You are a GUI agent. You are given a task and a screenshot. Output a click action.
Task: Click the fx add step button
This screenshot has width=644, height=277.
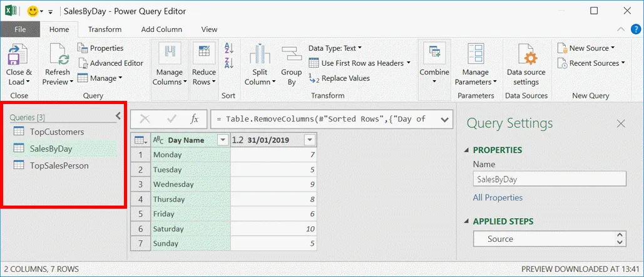pos(194,119)
